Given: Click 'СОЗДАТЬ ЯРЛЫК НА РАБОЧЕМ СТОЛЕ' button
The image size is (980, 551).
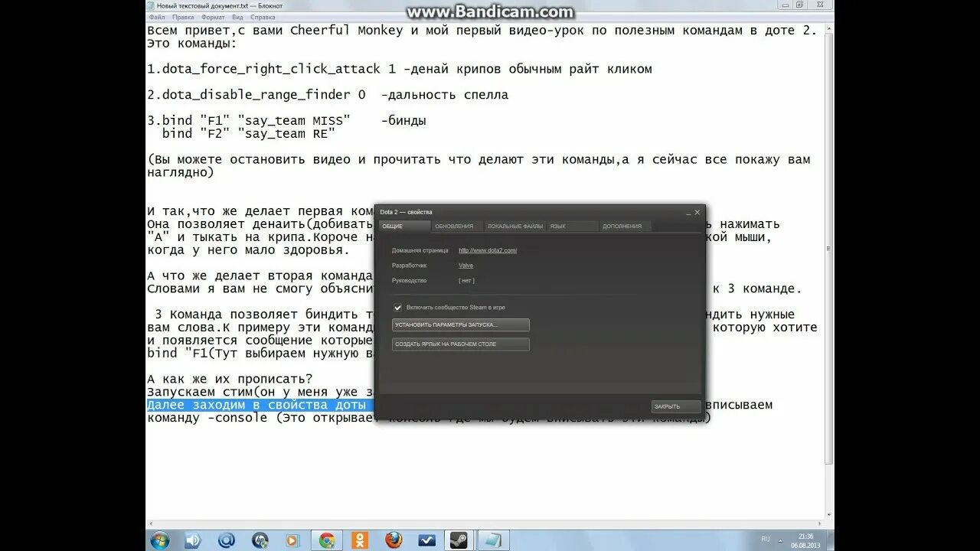Looking at the screenshot, I should tap(460, 344).
